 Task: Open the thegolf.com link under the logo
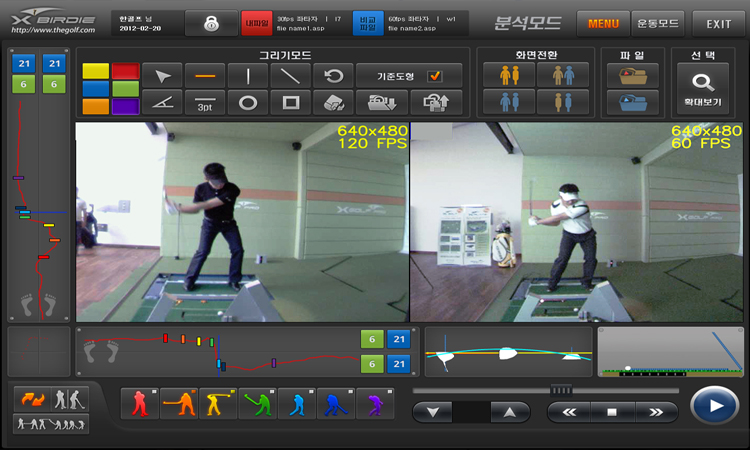pyautogui.click(x=53, y=30)
